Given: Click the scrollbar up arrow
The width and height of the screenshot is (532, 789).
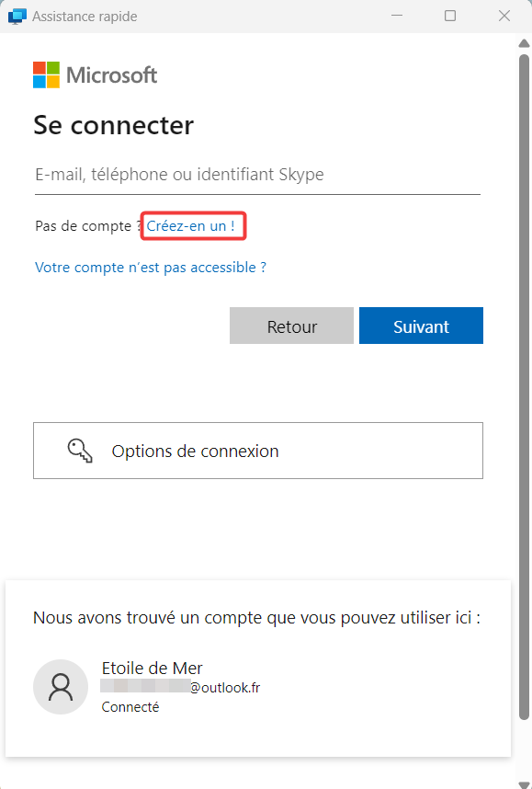Looking at the screenshot, I should 525,44.
